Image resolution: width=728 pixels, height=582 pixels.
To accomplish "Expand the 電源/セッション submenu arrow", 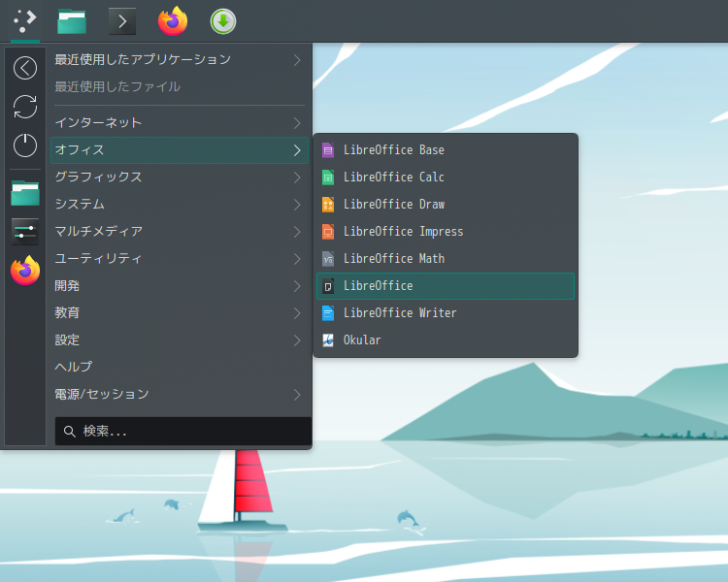I will coord(297,395).
